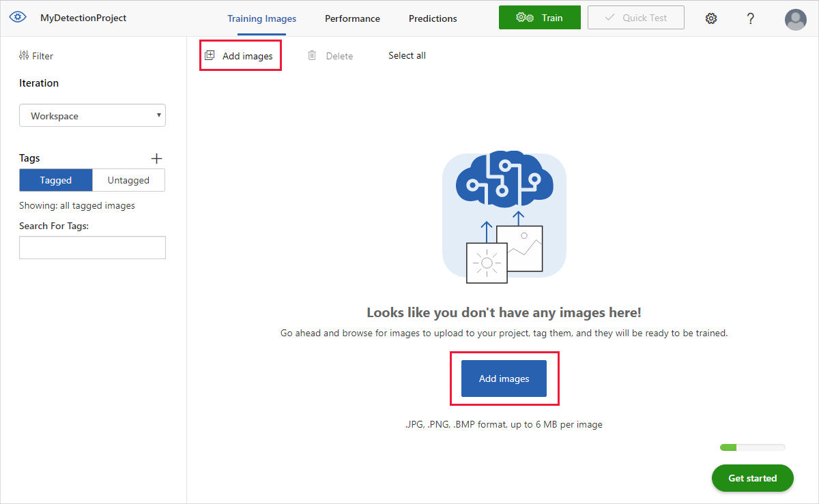Open help via the question mark icon

coord(750,18)
